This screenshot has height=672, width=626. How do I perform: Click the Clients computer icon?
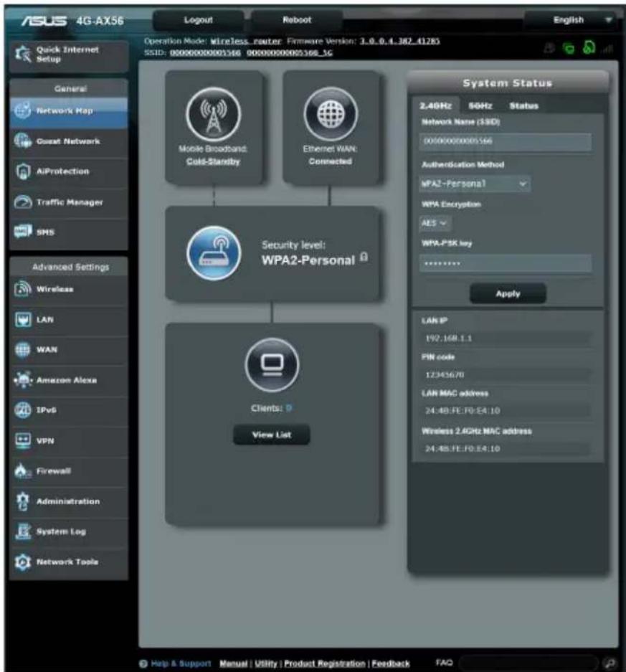coord(272,365)
